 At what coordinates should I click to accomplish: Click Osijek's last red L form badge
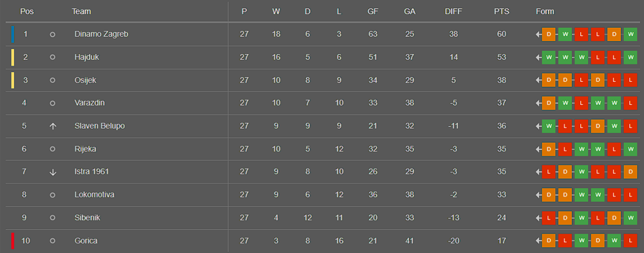(630, 80)
